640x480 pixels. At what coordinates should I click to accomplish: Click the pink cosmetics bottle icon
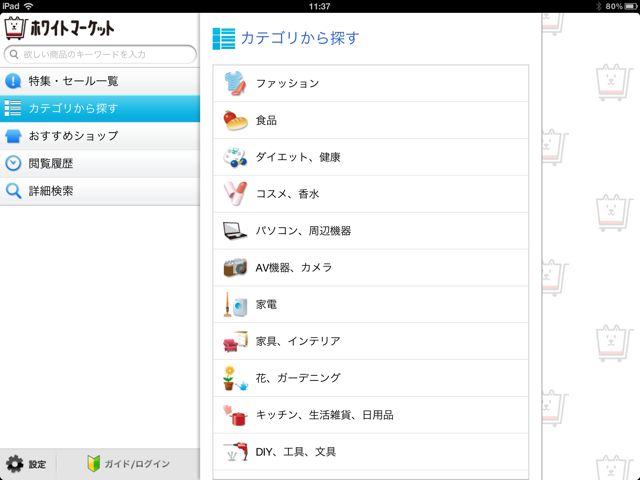point(235,193)
